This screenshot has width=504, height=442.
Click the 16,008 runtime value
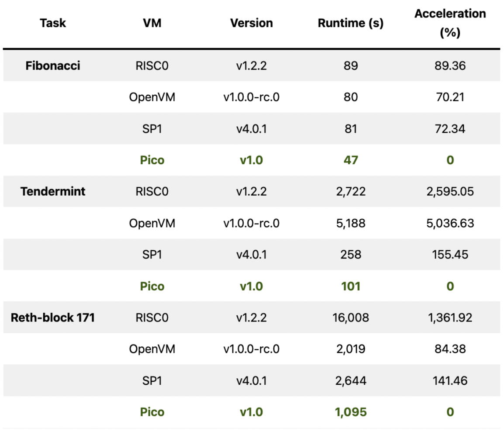(x=350, y=318)
